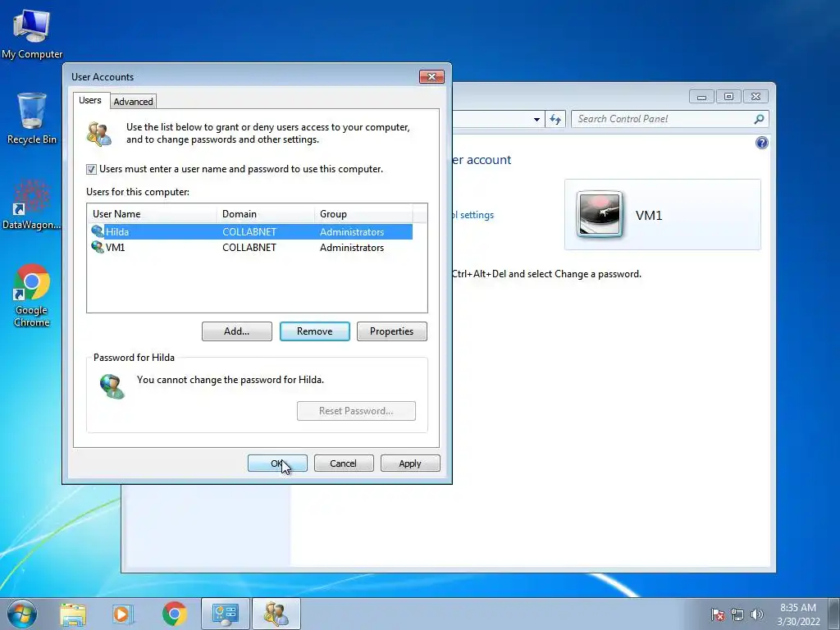Select the VM1 row in user list
Image resolution: width=840 pixels, height=630 pixels.
tap(252, 247)
